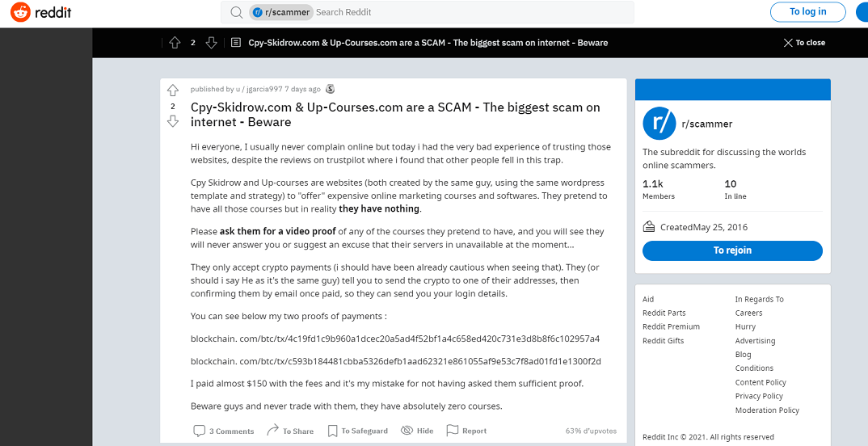Open the r/scammer community name link
The width and height of the screenshot is (868, 446).
707,124
